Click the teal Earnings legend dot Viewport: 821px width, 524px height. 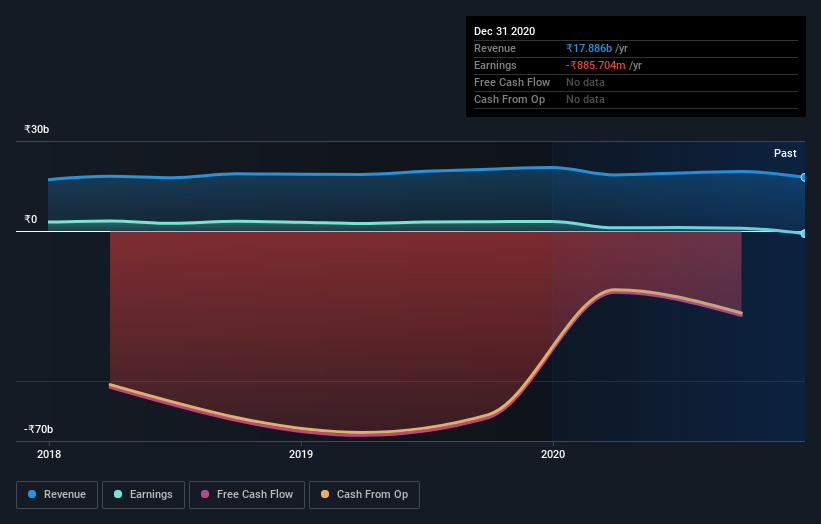coord(118,494)
